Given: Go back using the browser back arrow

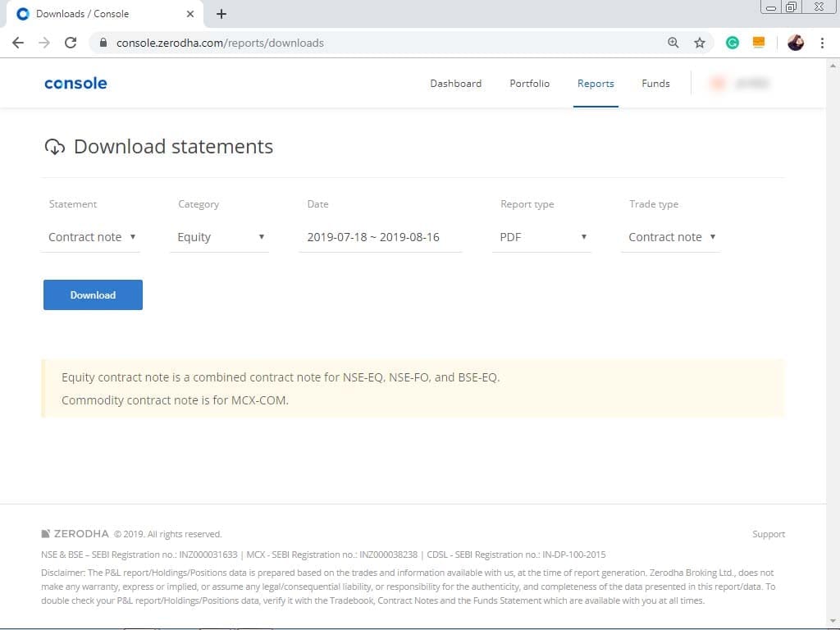Looking at the screenshot, I should point(18,43).
